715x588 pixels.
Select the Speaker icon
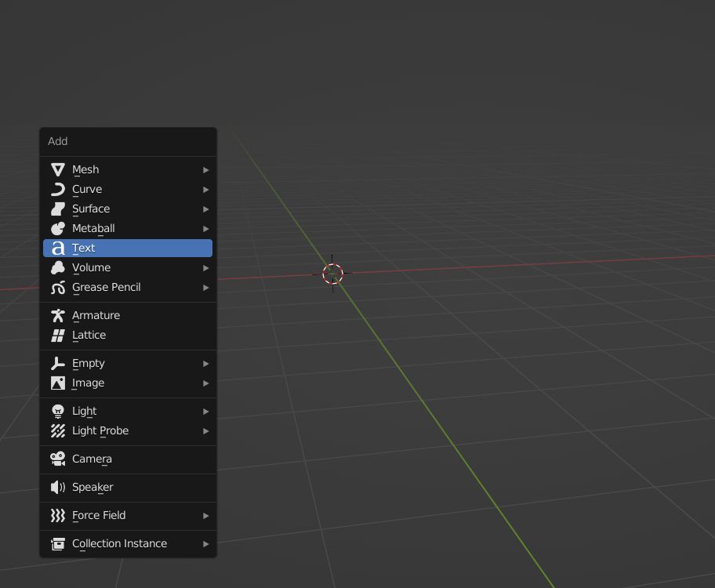[x=58, y=487]
